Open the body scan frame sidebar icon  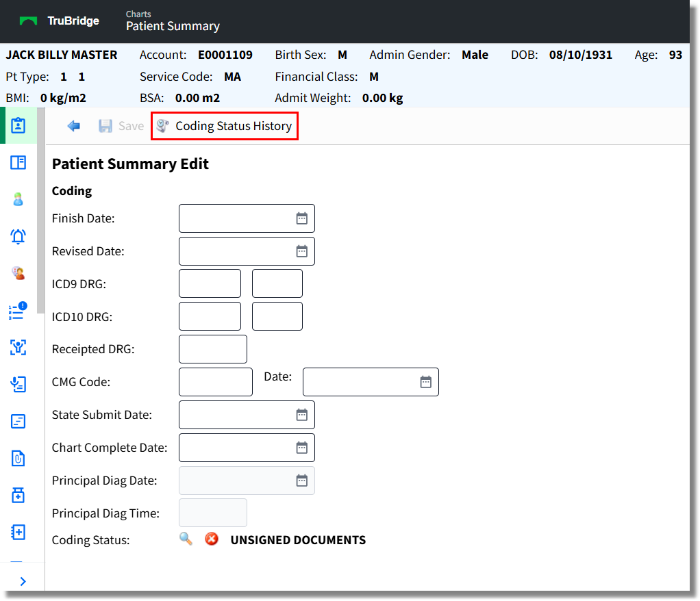coord(18,347)
